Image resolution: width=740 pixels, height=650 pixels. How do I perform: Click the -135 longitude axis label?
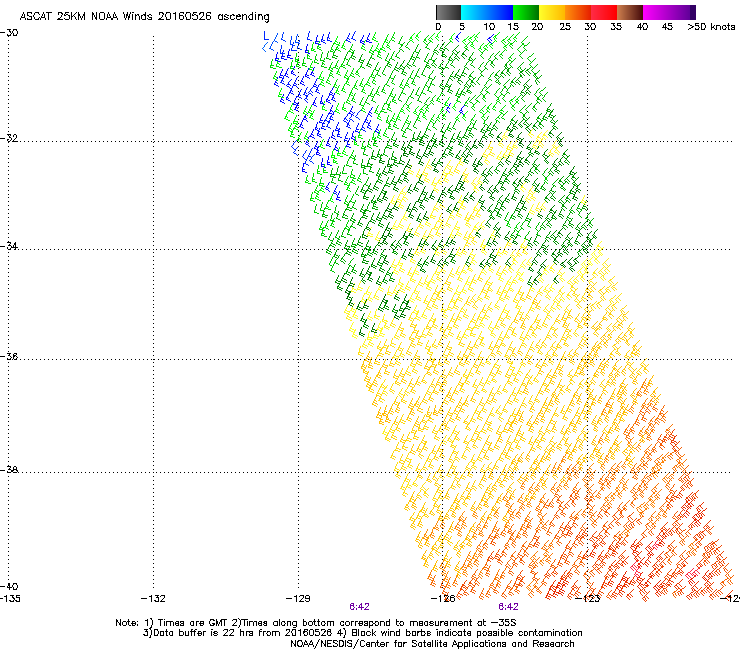pyautogui.click(x=10, y=599)
